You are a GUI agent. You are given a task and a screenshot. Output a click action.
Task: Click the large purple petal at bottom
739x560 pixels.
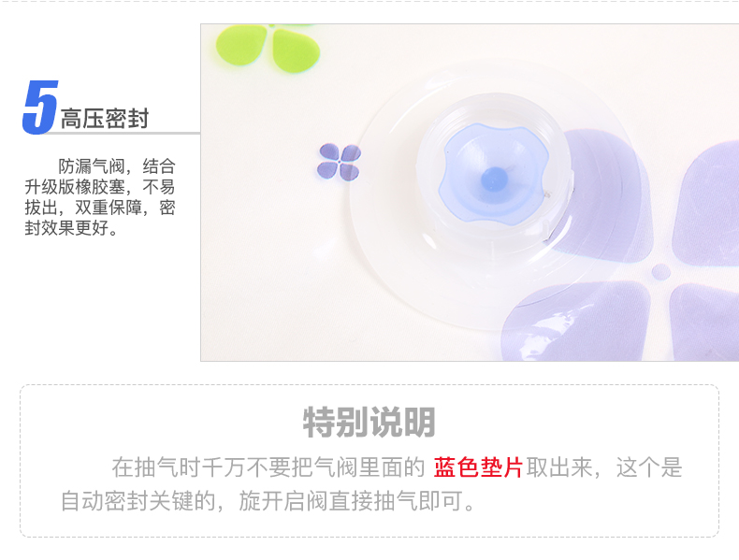point(577,322)
